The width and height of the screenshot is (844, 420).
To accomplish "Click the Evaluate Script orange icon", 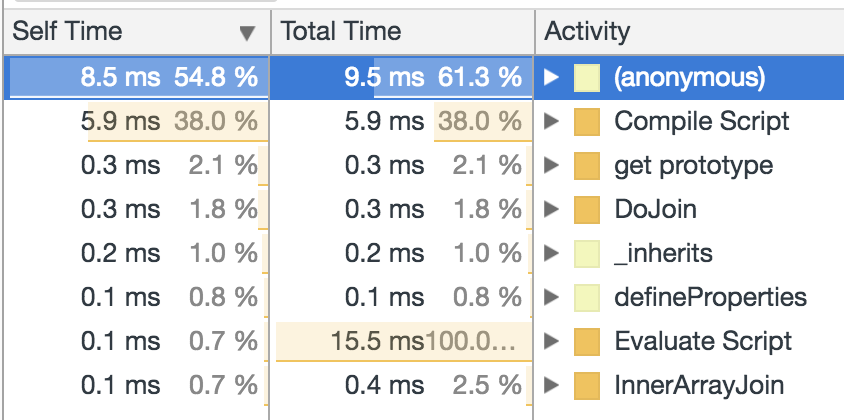I will click(x=586, y=341).
